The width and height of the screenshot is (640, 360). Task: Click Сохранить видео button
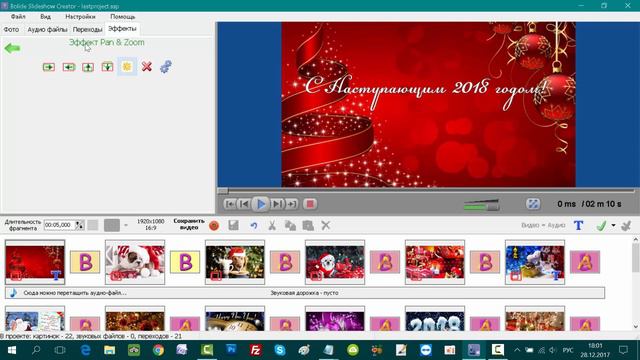point(189,224)
